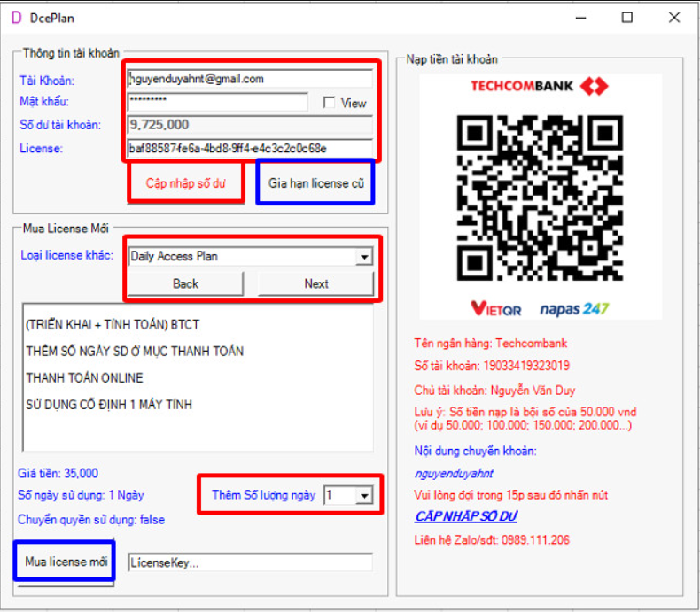Click the License key field
This screenshot has width=700, height=612.
(x=250, y=148)
